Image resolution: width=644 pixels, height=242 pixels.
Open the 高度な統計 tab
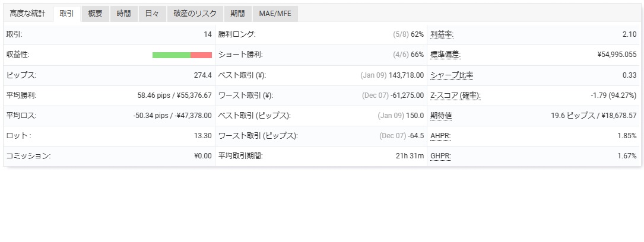pos(27,14)
